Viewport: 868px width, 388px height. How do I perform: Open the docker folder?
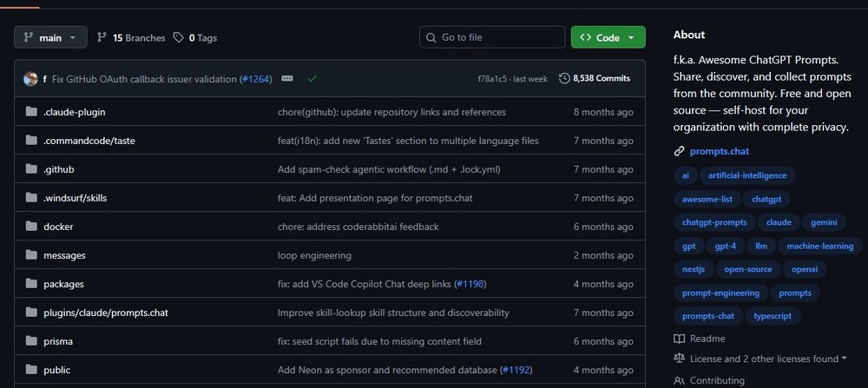tap(58, 227)
